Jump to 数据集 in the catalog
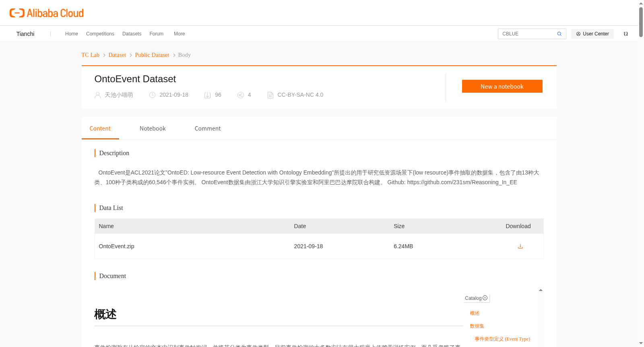Viewport: 644px width, 347px height. tap(477, 326)
